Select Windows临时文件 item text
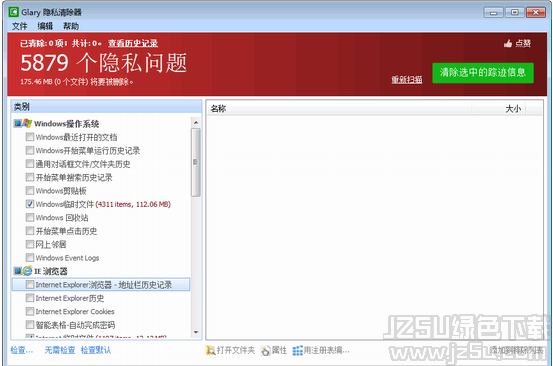 click(x=103, y=204)
